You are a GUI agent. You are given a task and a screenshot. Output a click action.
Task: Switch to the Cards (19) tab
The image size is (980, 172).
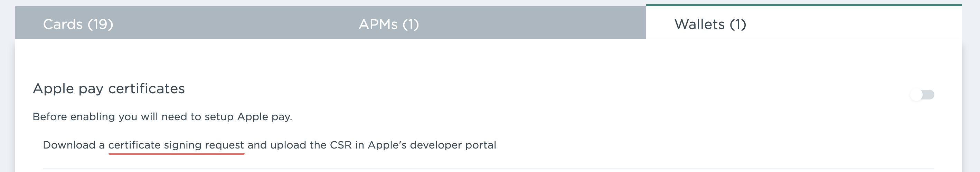tap(78, 25)
